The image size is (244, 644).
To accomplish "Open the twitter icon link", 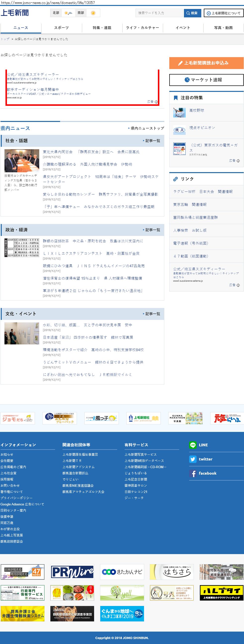I will pyautogui.click(x=193, y=459).
